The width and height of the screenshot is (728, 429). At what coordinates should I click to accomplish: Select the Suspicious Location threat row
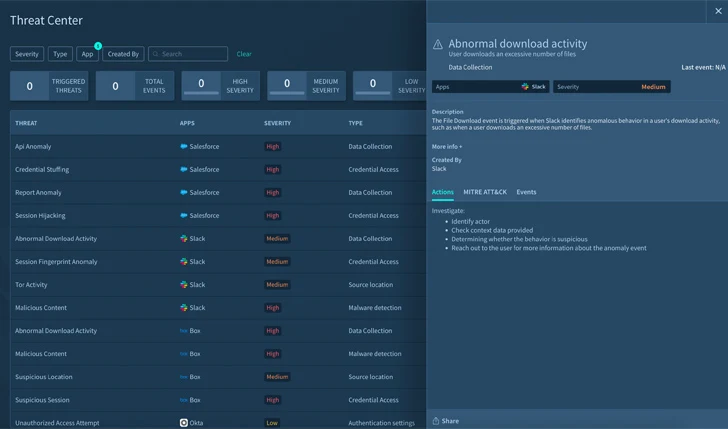point(218,377)
